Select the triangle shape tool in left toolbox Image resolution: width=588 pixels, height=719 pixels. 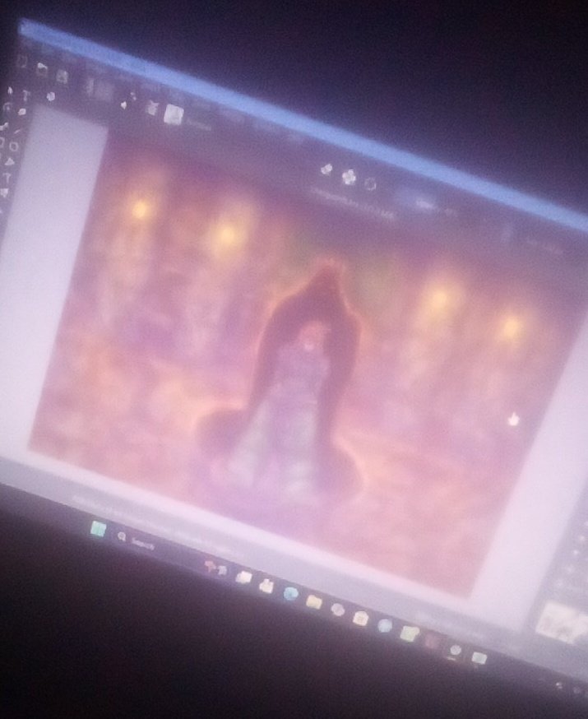(x=10, y=162)
